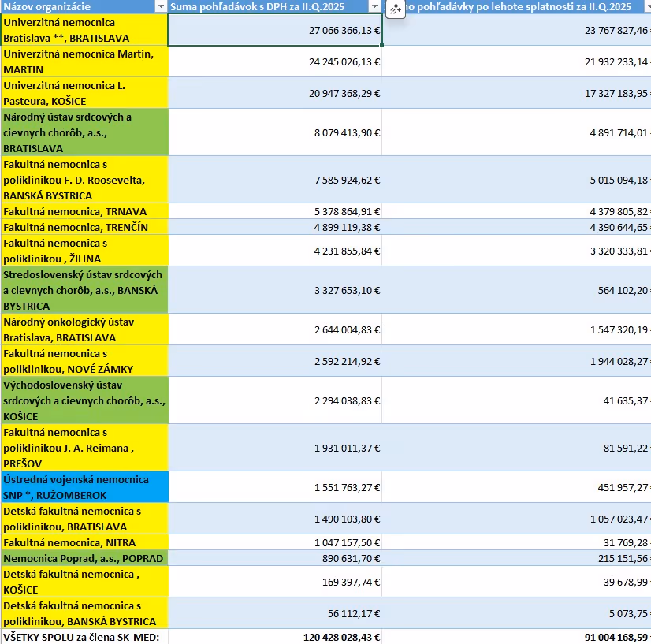Click the Quick Analysis floating icon
Image resolution: width=651 pixels, height=644 pixels.
point(396,9)
